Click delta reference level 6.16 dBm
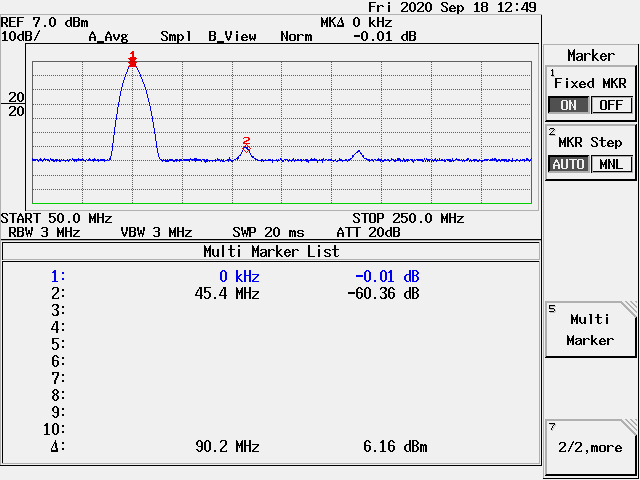The width and height of the screenshot is (640, 480). pos(395,447)
